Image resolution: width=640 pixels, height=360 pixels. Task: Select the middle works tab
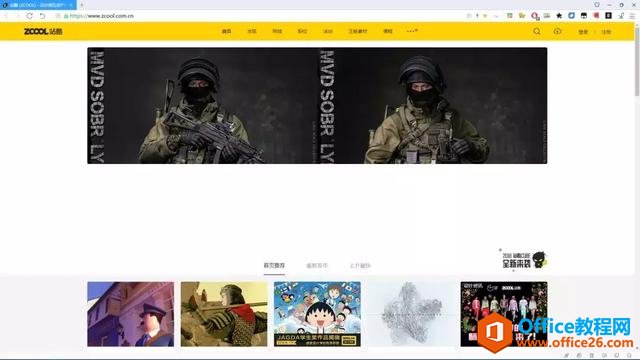317,266
